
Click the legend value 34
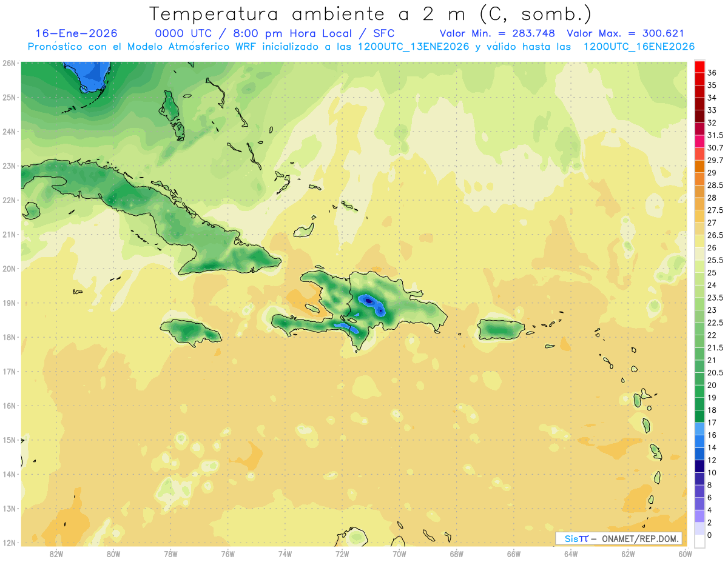(x=712, y=98)
